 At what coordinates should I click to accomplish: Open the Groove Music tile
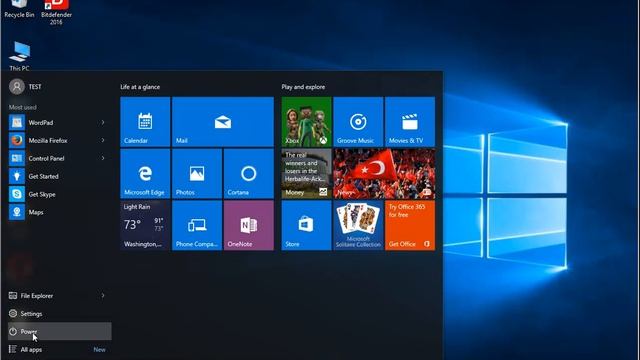click(358, 122)
